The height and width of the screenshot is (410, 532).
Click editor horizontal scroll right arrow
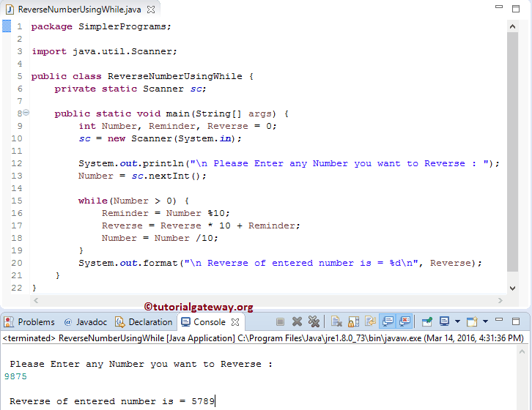[x=500, y=300]
